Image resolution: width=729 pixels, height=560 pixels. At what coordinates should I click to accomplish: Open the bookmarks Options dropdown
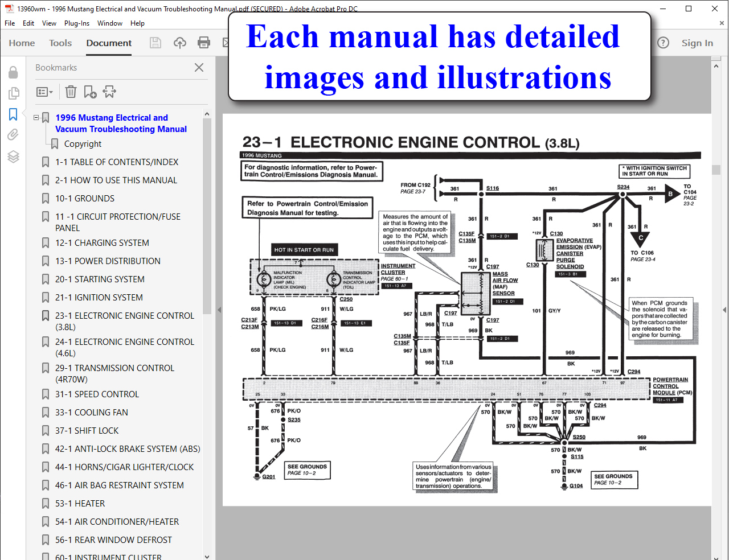(44, 92)
